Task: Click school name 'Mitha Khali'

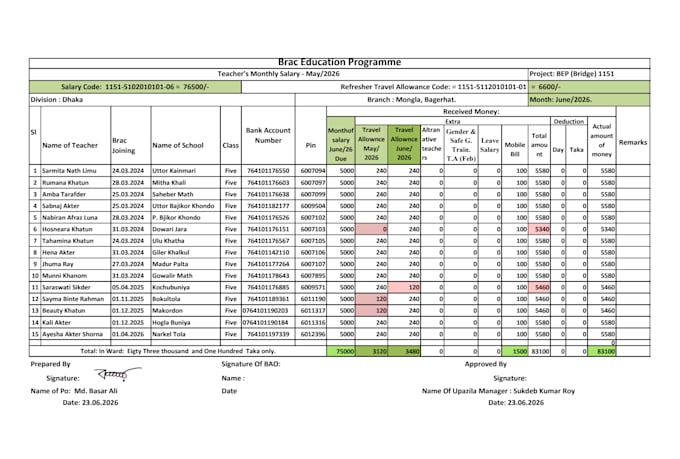Action: [x=169, y=183]
